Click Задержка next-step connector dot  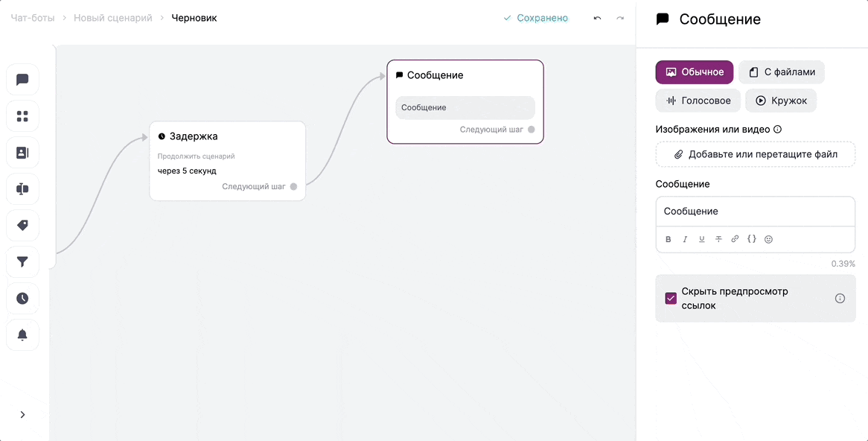(294, 187)
